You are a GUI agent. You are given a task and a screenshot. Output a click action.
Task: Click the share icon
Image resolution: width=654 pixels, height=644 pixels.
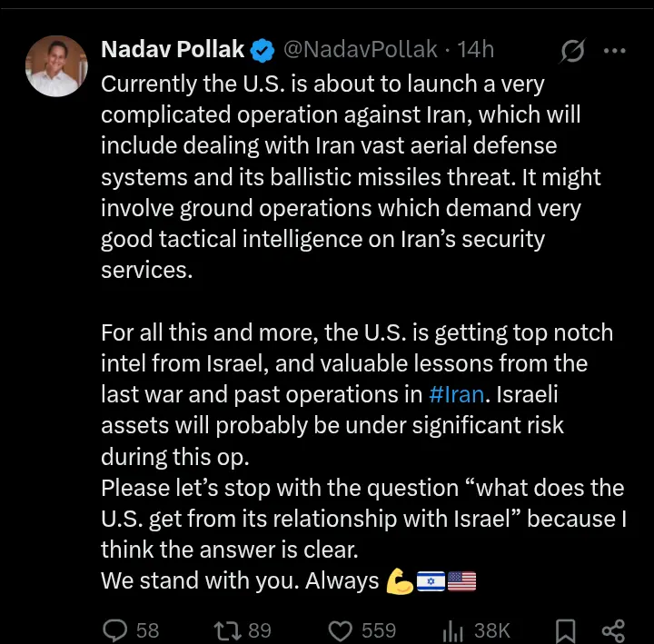click(x=614, y=629)
